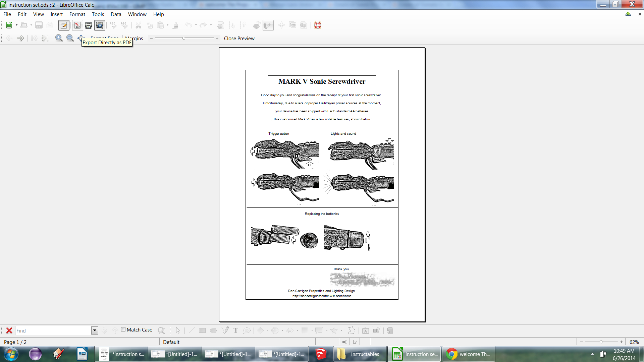Click the Zoom In magnifier icon

tap(59, 38)
